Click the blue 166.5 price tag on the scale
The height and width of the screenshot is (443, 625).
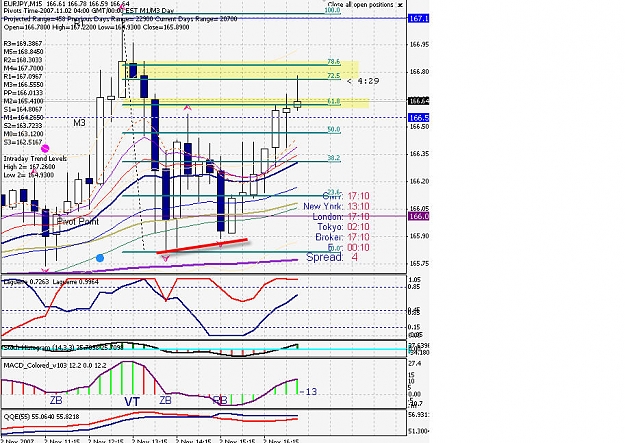coord(419,118)
